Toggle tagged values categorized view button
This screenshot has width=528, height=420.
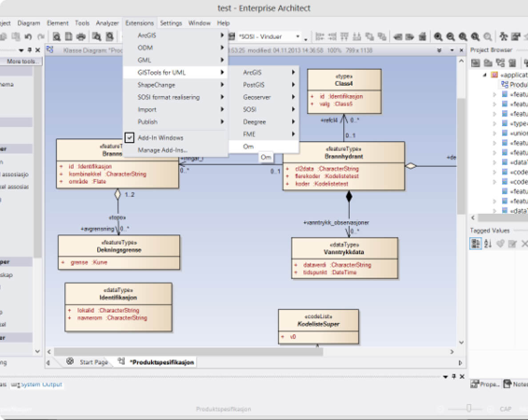click(x=476, y=244)
